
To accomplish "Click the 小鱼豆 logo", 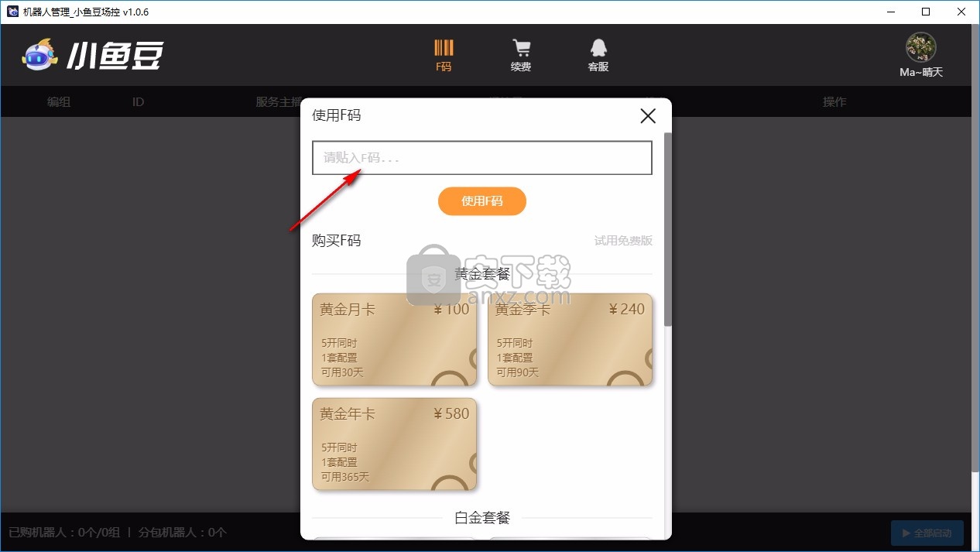I will click(93, 55).
